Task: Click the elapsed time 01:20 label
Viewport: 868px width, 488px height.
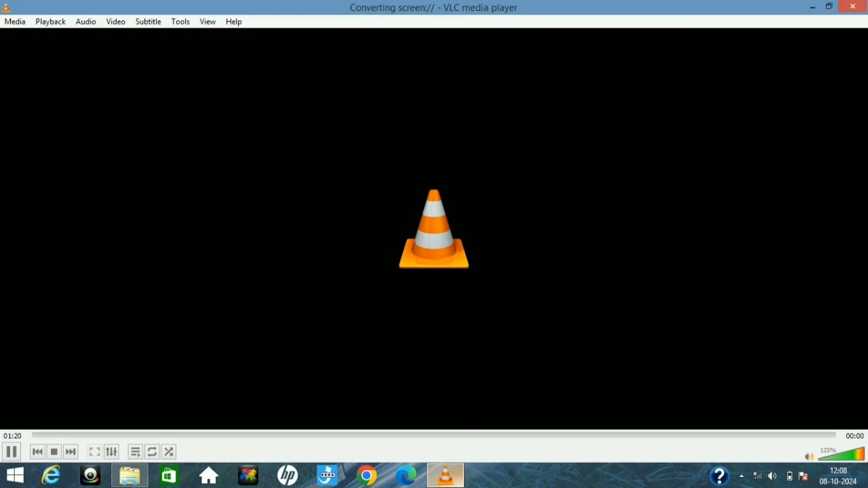Action: coord(13,436)
